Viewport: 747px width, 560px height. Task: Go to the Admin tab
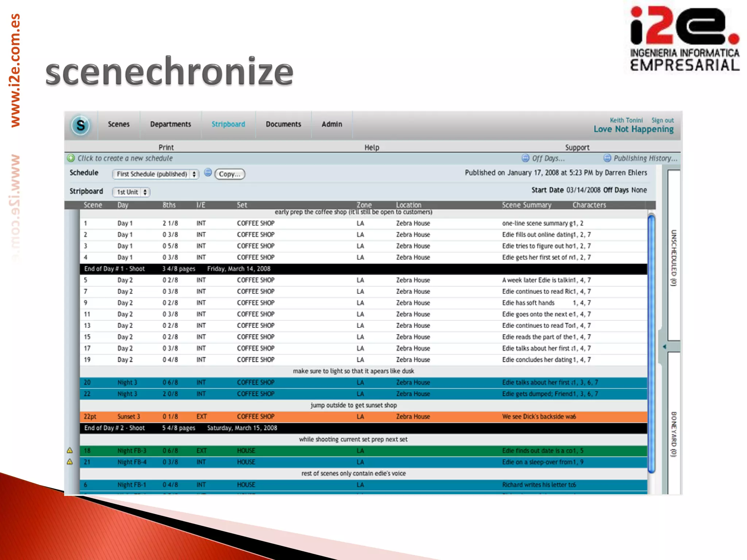(x=332, y=124)
